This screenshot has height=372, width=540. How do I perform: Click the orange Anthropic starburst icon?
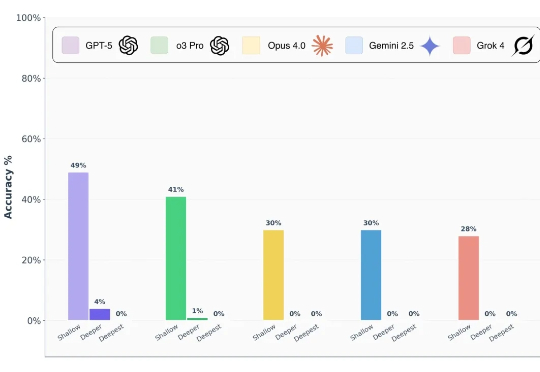click(x=322, y=45)
